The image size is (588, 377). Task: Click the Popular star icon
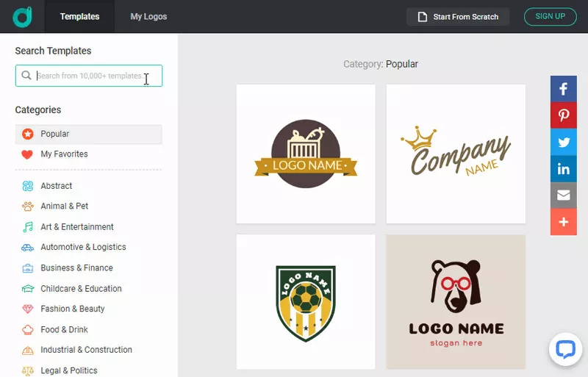pos(27,134)
